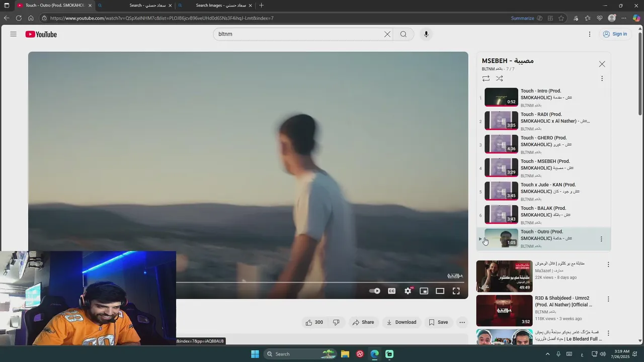Like the video with 300 likes

click(314, 322)
